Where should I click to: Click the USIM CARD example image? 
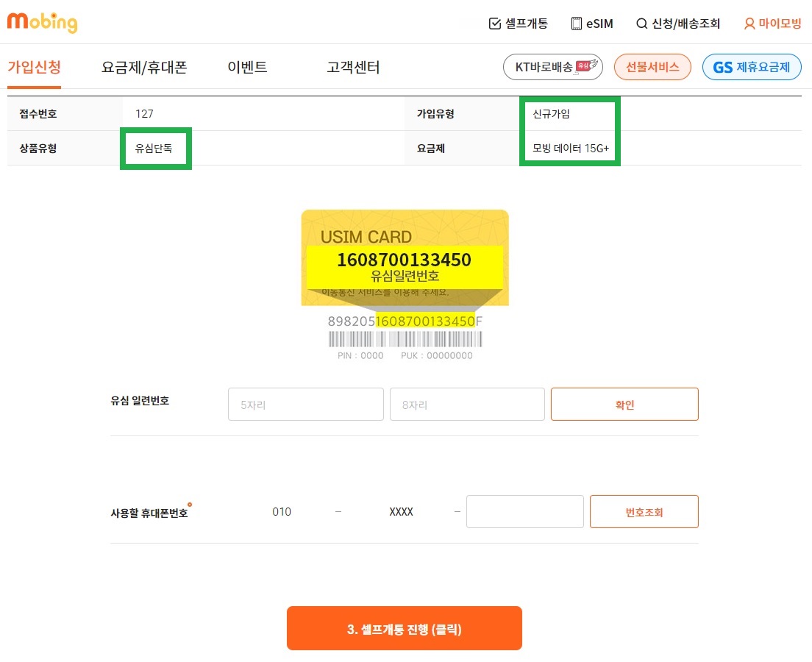pos(405,257)
